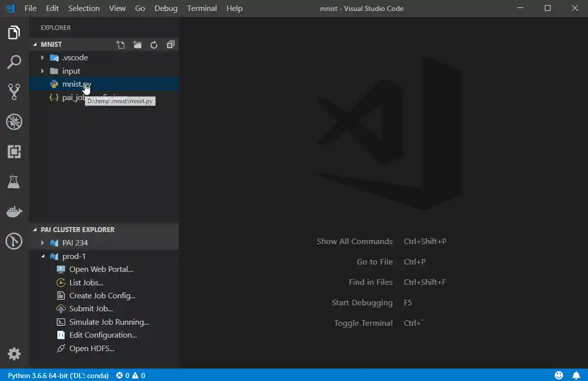Refresh the MNIST explorer
This screenshot has height=381, width=588.
tap(154, 45)
